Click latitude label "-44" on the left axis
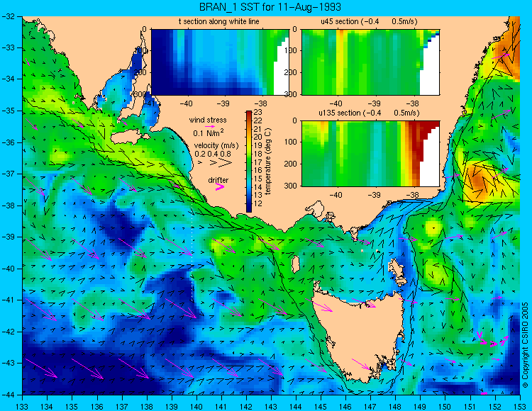Screen dimensions: 532x411 click(8, 395)
